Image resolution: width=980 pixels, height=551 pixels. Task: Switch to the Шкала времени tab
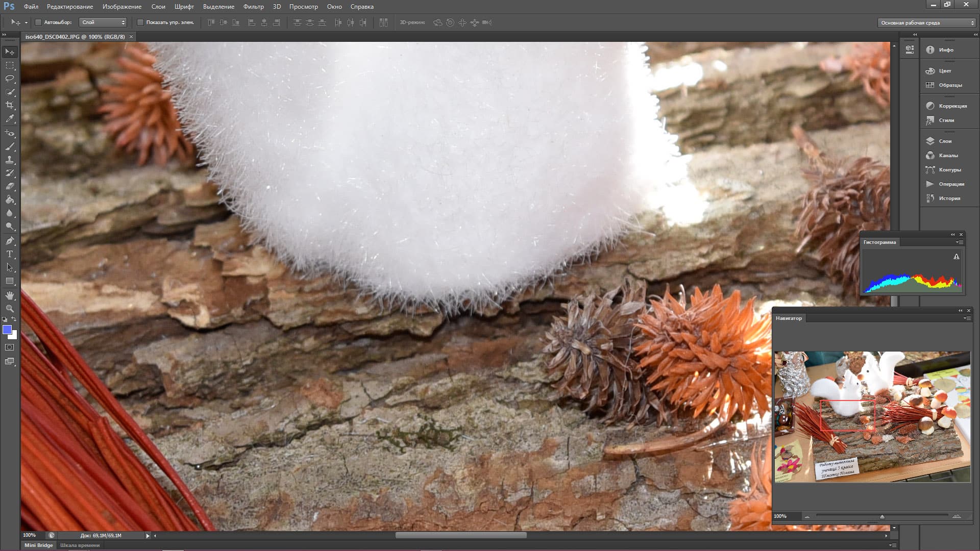pos(80,545)
